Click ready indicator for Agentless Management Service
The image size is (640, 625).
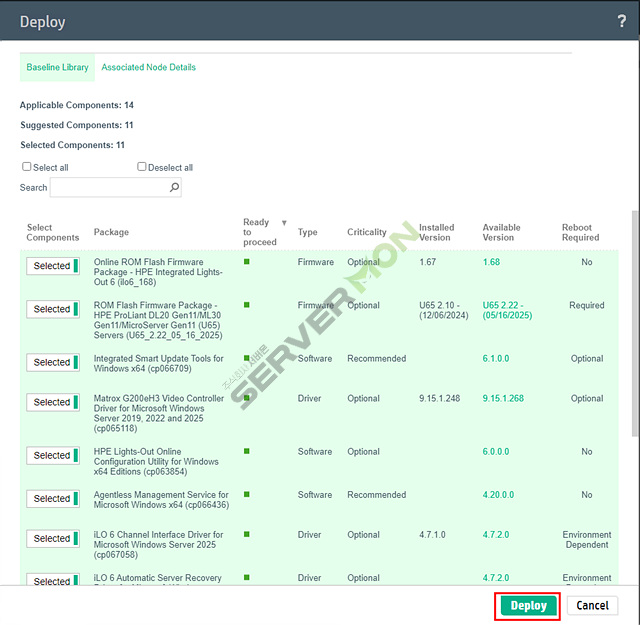[x=247, y=494]
